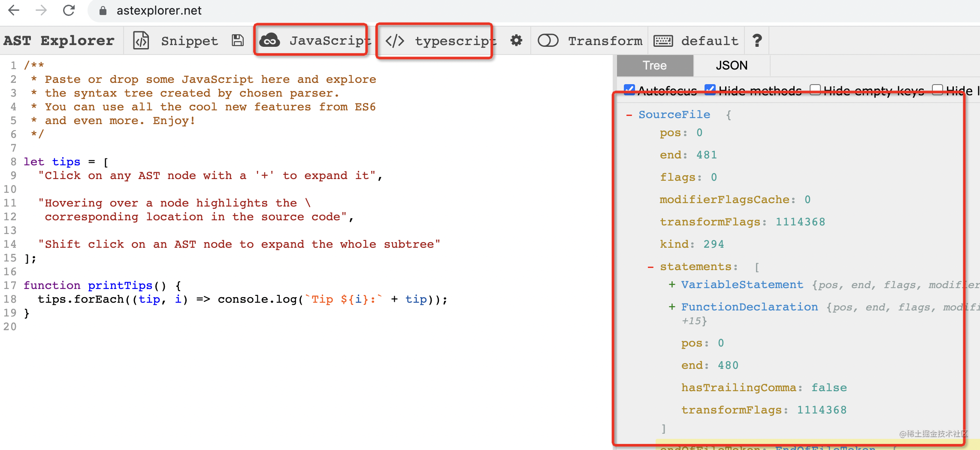Save snippet using floppy disk icon
Screen dimensions: 980x450
[238, 41]
